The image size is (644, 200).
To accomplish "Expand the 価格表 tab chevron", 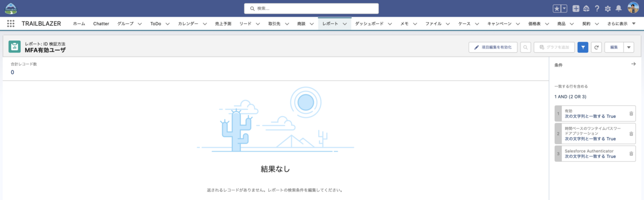I will (x=547, y=24).
